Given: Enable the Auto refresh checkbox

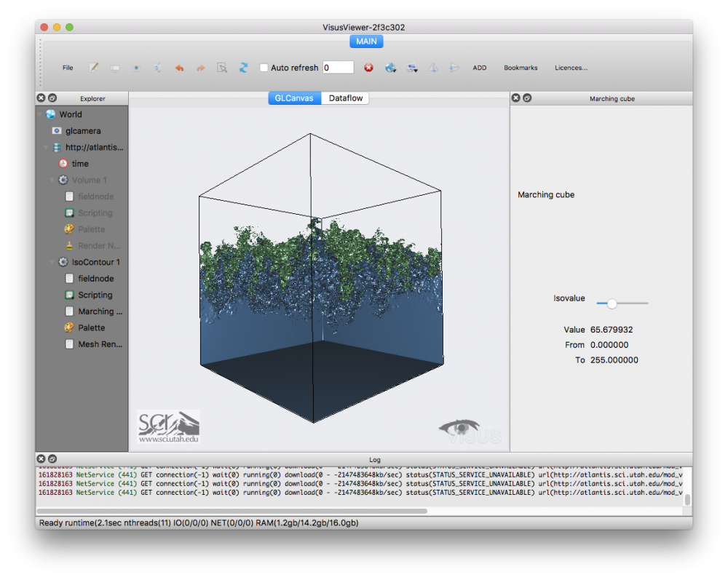Looking at the screenshot, I should 264,67.
